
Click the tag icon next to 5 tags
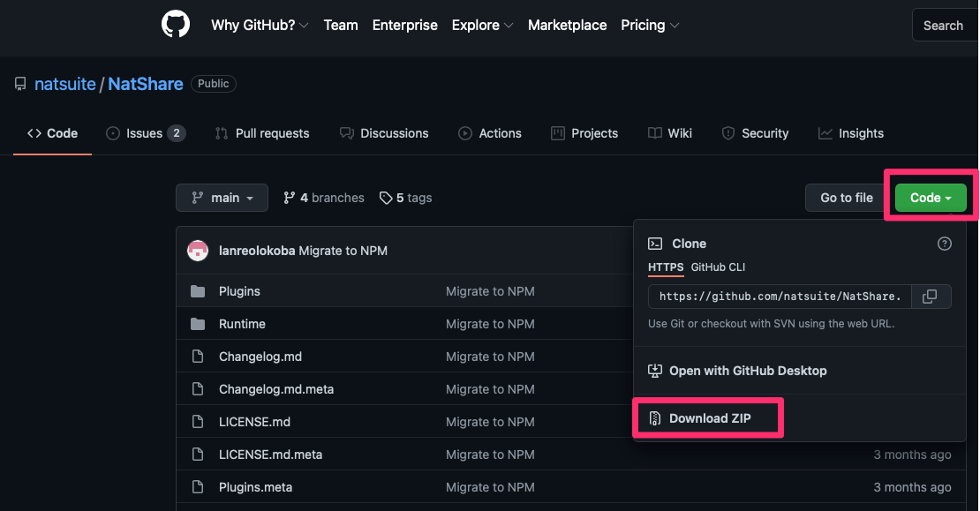tap(386, 198)
